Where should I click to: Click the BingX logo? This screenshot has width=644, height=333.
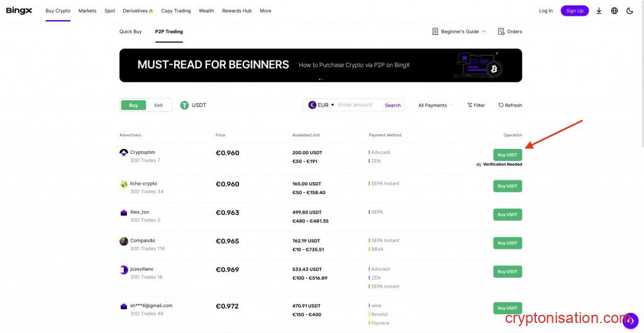click(x=19, y=11)
